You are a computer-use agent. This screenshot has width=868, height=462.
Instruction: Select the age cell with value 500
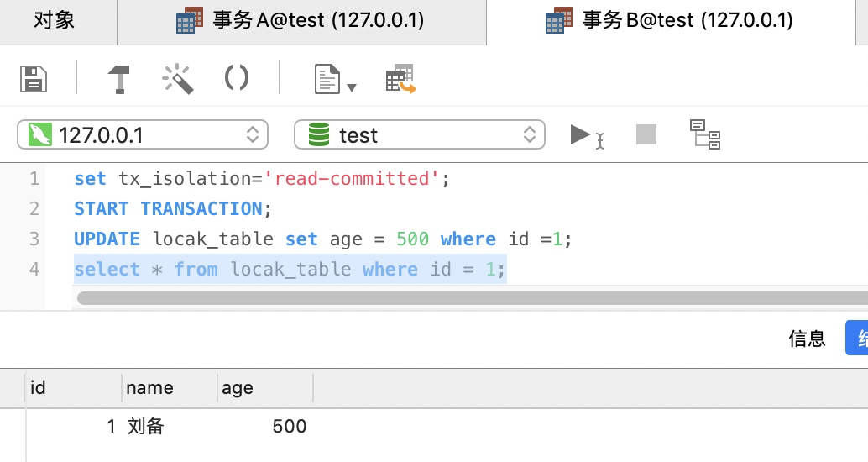[265, 427]
